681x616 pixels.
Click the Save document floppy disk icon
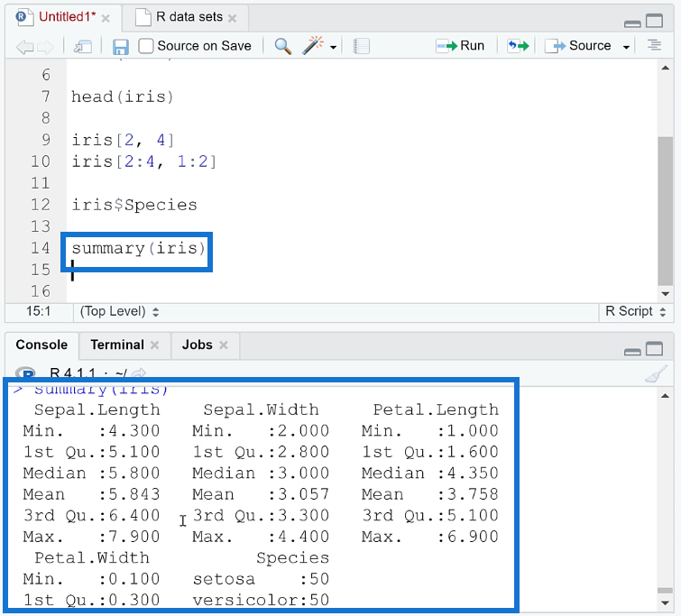click(x=120, y=46)
